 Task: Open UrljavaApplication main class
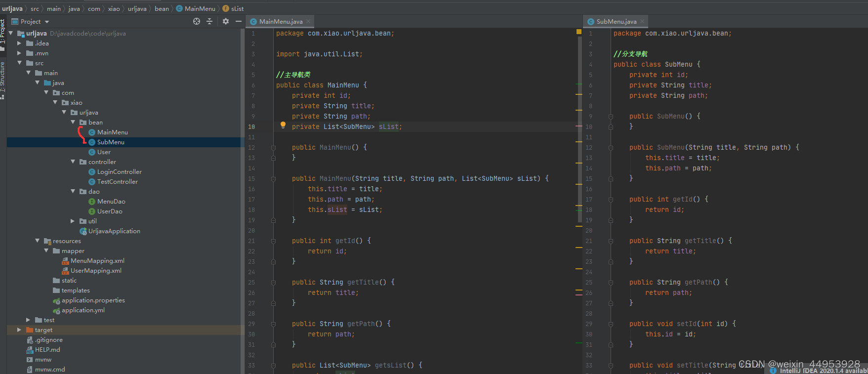tap(114, 231)
